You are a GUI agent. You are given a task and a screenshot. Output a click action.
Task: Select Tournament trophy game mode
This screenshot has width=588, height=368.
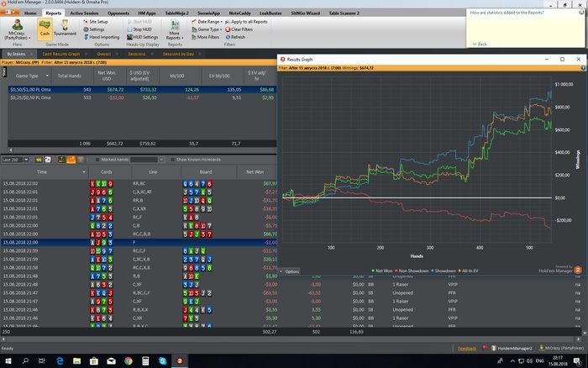tap(65, 28)
